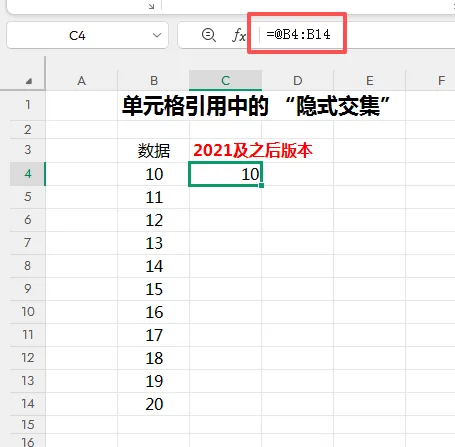
Task: Select row 7 header
Action: 28,243
